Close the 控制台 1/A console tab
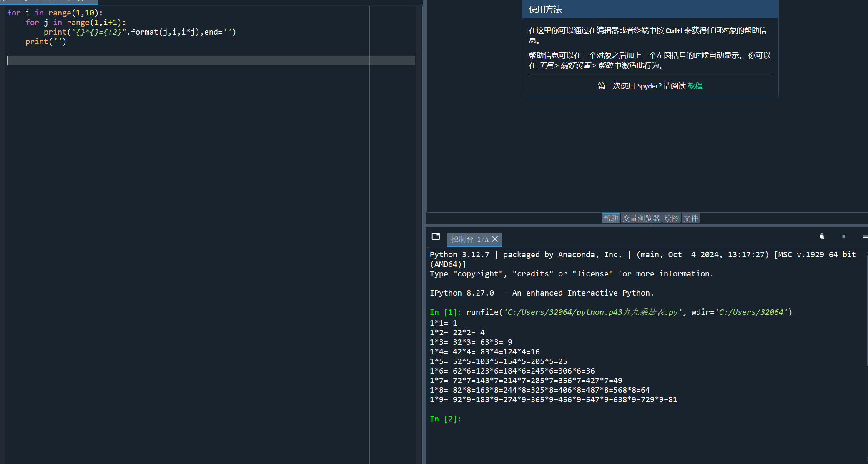 point(495,239)
